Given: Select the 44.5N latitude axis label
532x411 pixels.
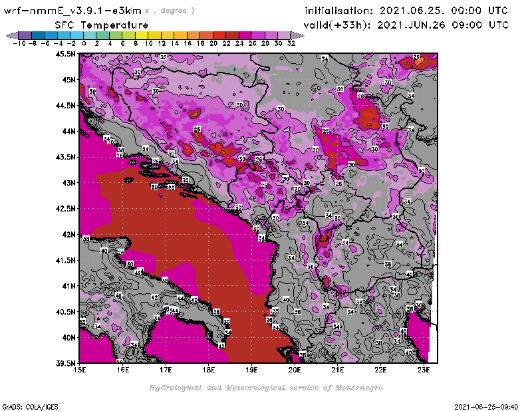Looking at the screenshot, I should tap(66, 106).
